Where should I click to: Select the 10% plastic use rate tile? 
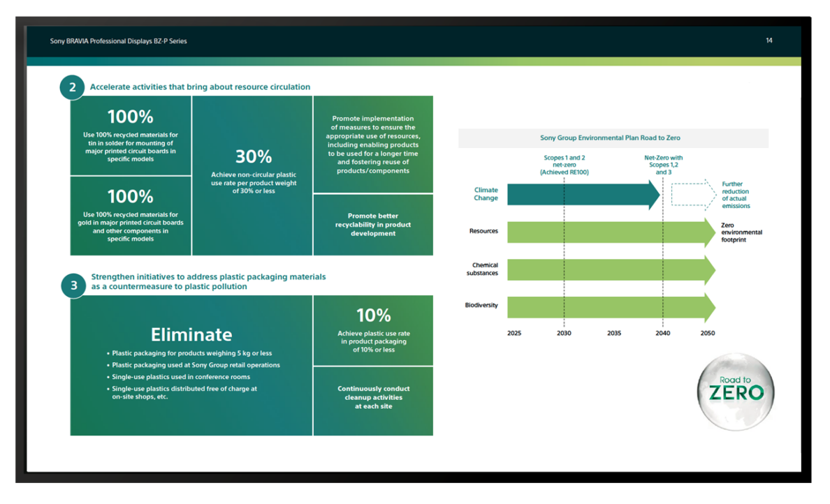tap(373, 330)
